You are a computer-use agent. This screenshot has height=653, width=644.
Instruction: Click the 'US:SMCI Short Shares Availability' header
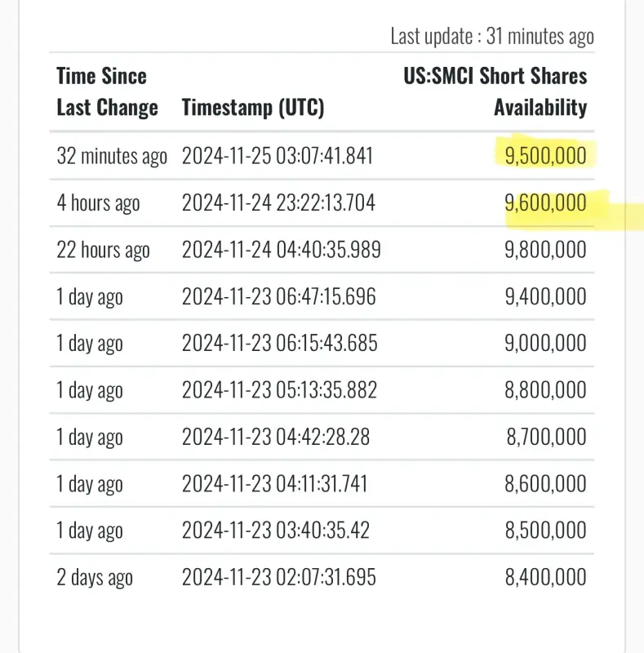click(x=495, y=91)
